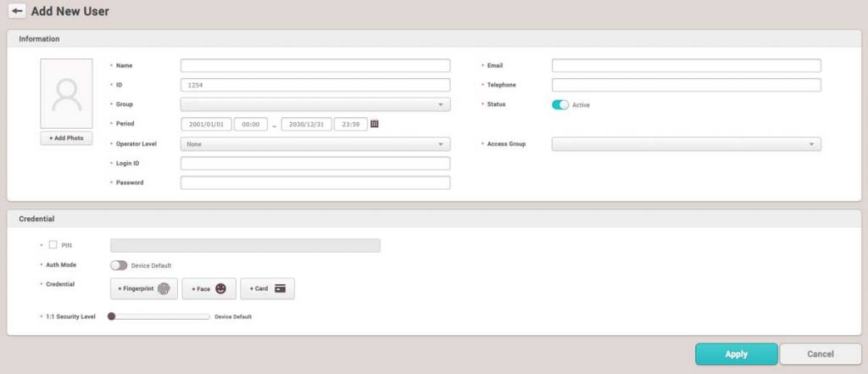Viewport: 868px width, 374px height.
Task: Click the 1:1 Security Level slider handle
Action: (x=111, y=316)
